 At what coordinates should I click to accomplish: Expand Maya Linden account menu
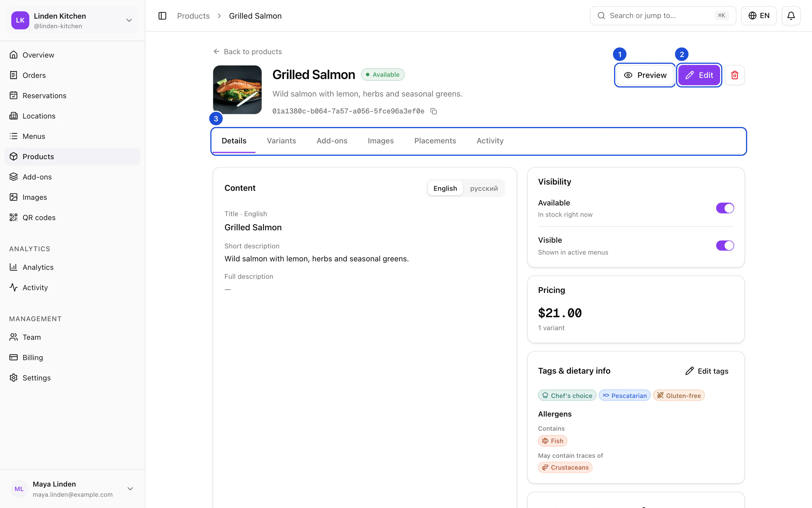pyautogui.click(x=72, y=489)
